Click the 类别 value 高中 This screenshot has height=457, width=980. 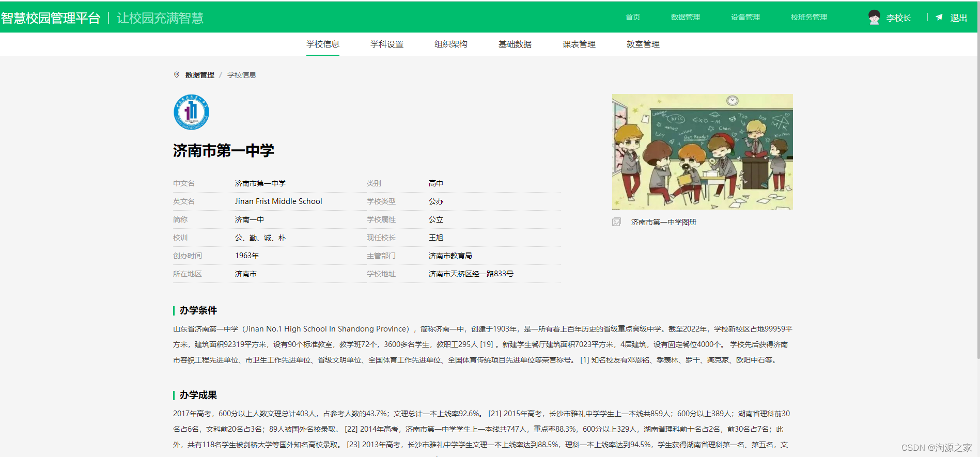(436, 183)
